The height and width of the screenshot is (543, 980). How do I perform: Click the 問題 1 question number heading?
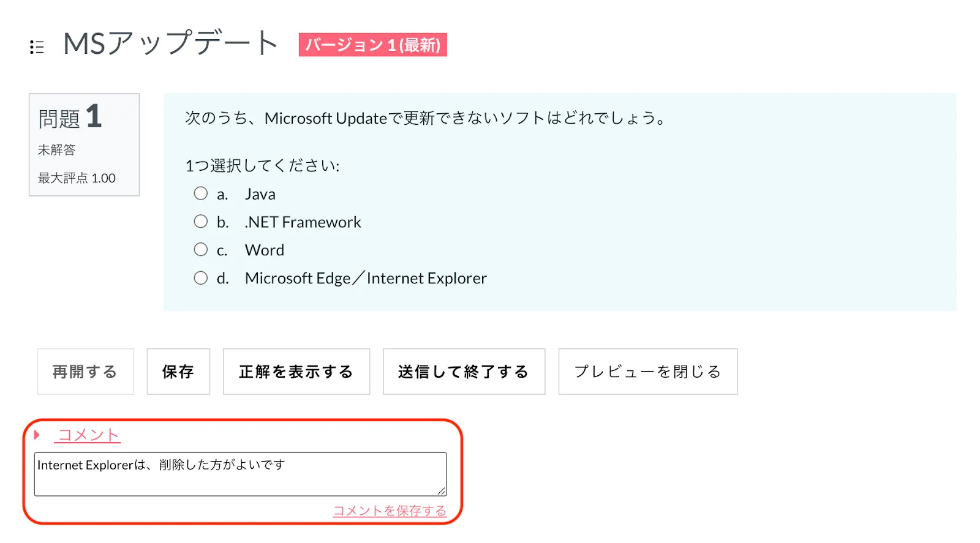click(70, 117)
